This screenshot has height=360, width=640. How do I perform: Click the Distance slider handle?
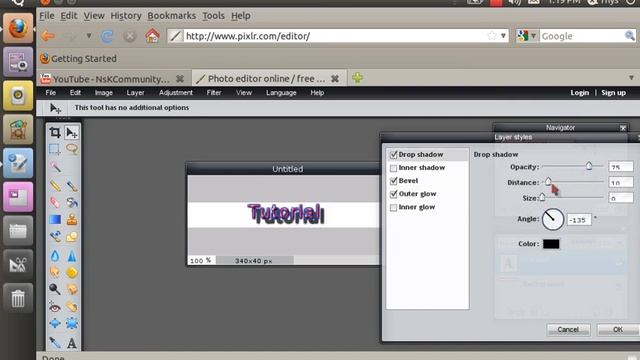click(x=548, y=181)
